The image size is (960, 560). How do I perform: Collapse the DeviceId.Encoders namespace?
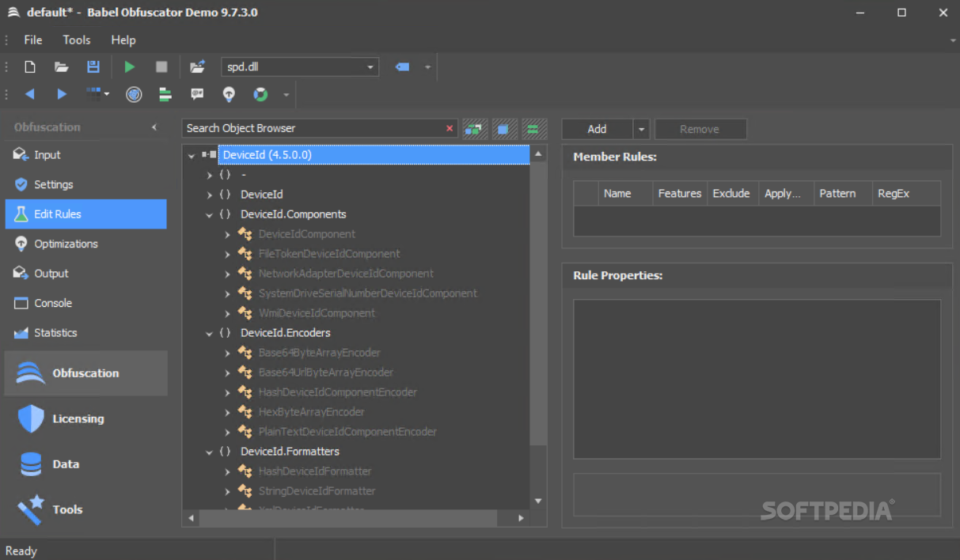(209, 333)
